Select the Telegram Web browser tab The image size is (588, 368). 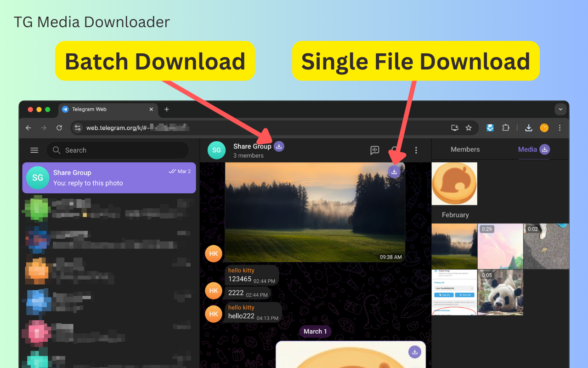[108, 109]
